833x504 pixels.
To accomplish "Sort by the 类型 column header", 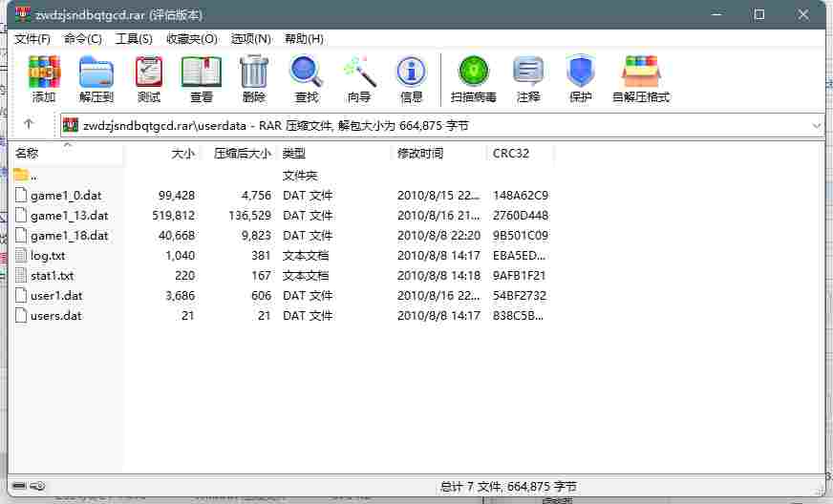I will coord(334,154).
